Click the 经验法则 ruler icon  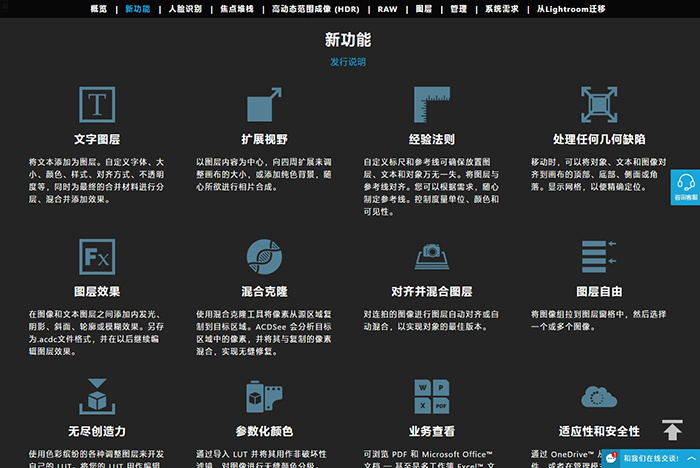point(432,104)
